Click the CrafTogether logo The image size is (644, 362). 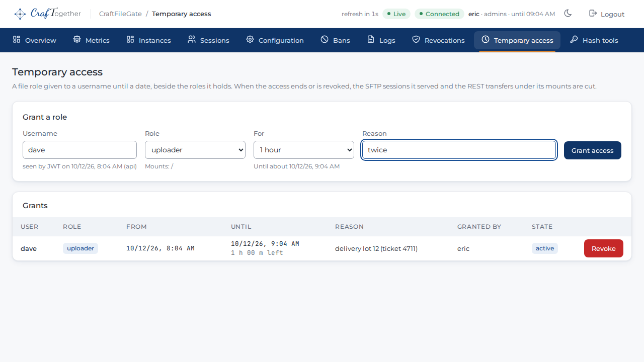coord(47,14)
